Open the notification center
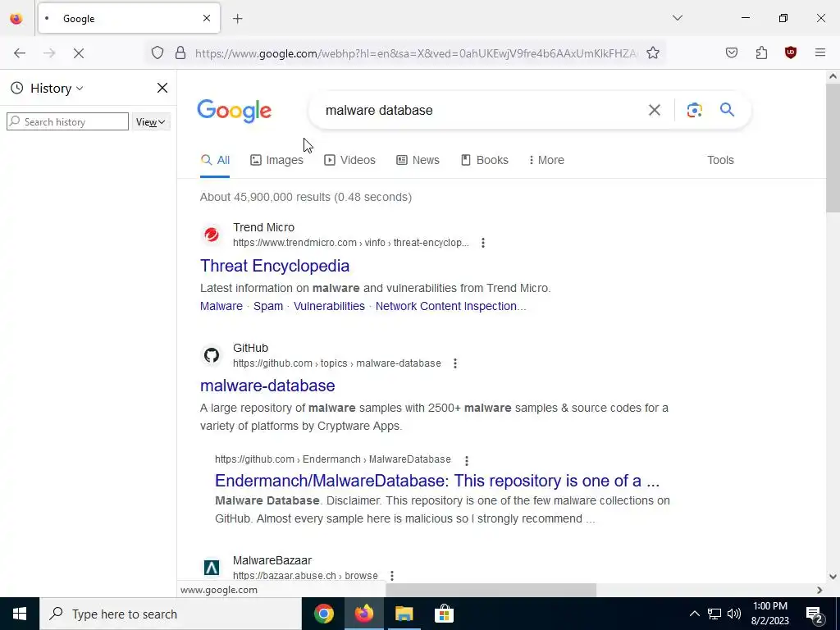Screen dimensions: 840x630 [815, 614]
